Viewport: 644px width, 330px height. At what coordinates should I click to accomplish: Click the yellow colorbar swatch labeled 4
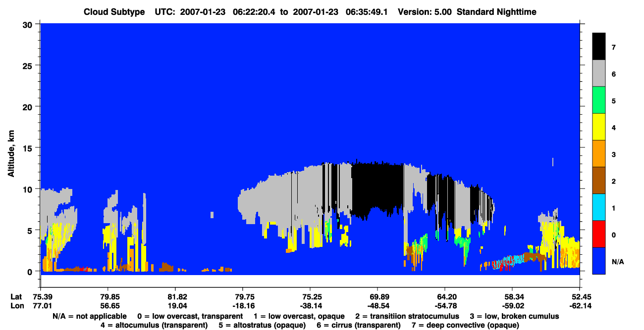599,127
